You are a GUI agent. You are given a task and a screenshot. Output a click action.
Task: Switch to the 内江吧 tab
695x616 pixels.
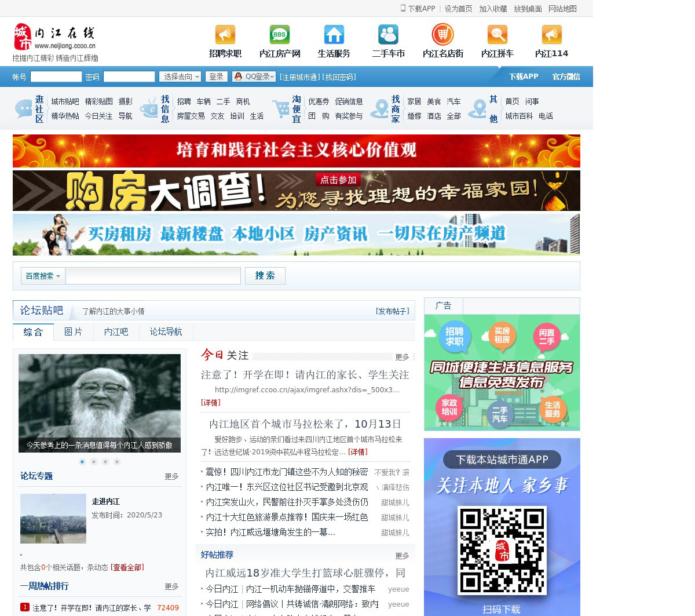click(116, 331)
